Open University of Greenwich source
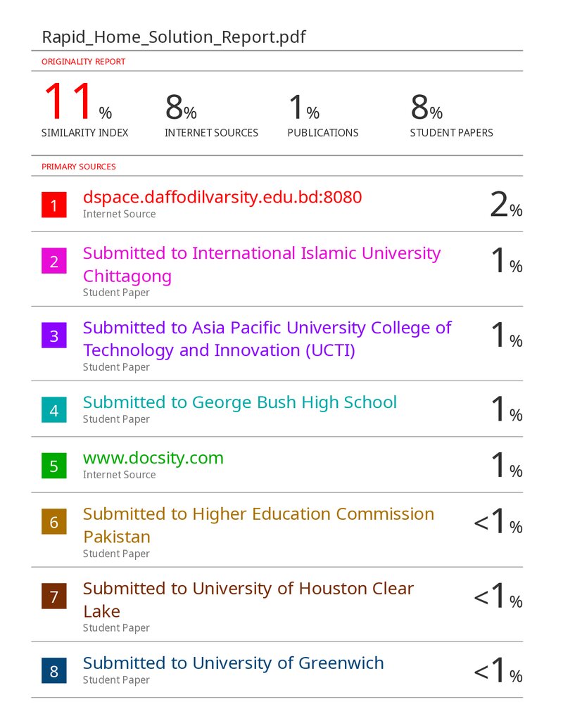 click(233, 663)
